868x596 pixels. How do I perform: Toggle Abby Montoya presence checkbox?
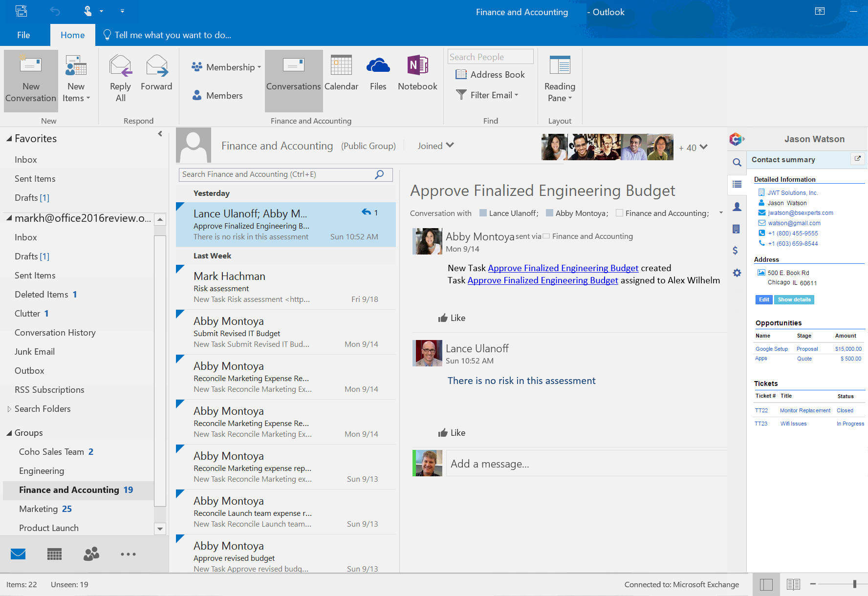pyautogui.click(x=549, y=213)
